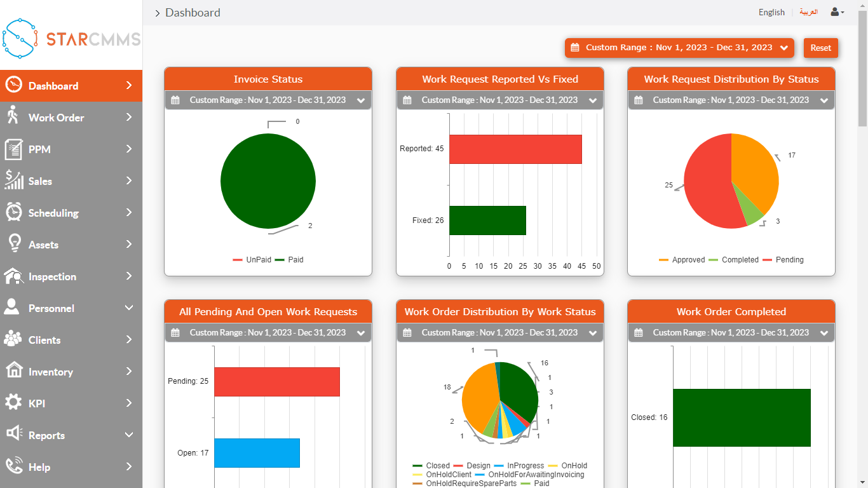The height and width of the screenshot is (488, 868).
Task: Click the PPM checklist icon in sidebar
Action: [x=13, y=149]
